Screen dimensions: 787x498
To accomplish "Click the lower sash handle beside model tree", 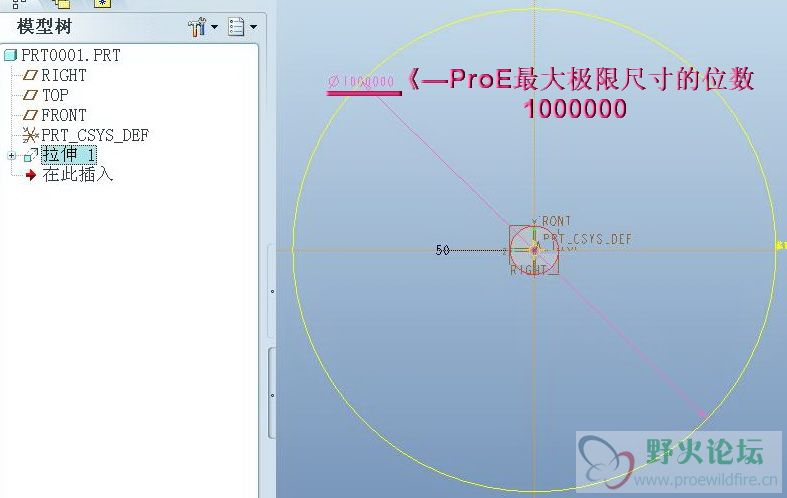I will (x=272, y=394).
